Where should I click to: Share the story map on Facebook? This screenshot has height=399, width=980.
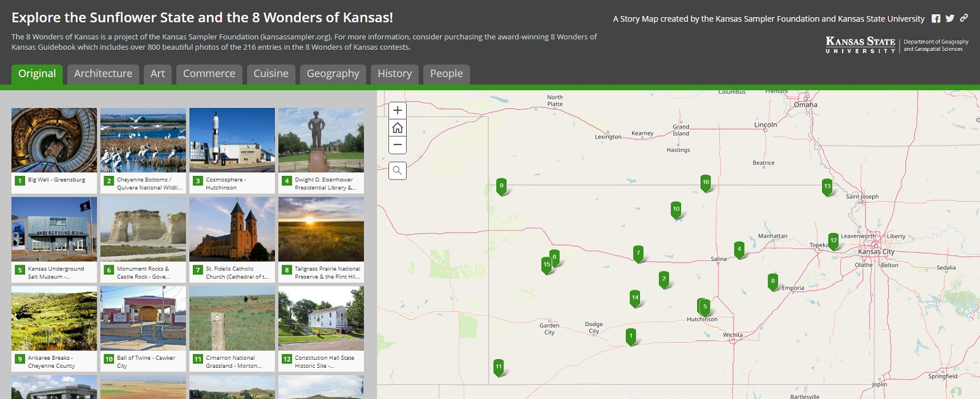pyautogui.click(x=936, y=18)
